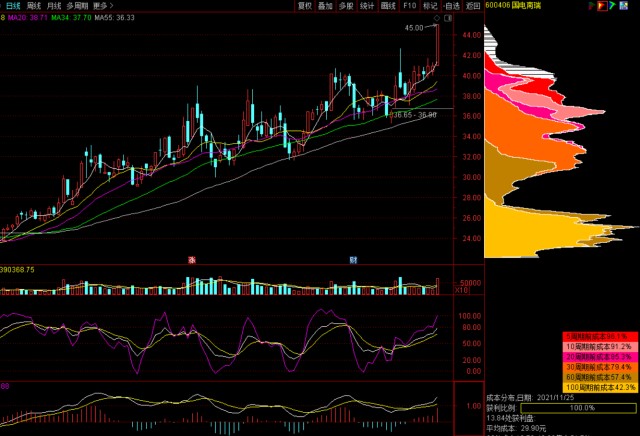640x436 pixels.
Task: Click the blue marker icon under the candlesticks
Action: (x=353, y=259)
